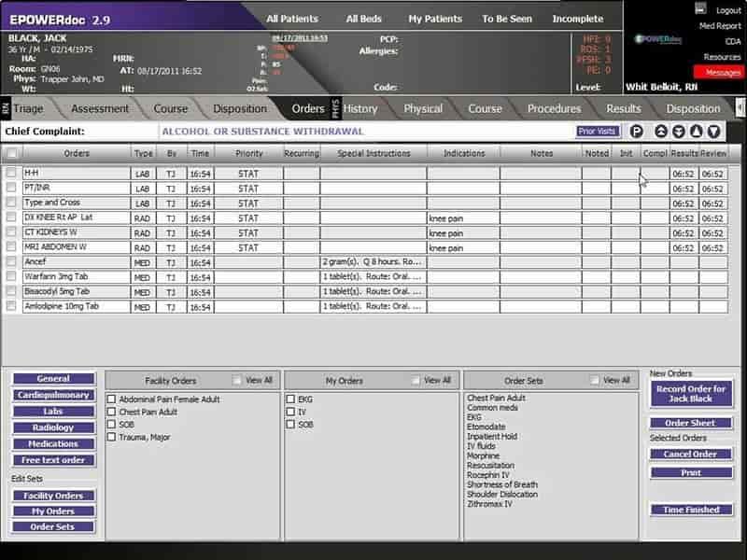Click the Radiology category button
The image size is (747, 560).
[53, 427]
